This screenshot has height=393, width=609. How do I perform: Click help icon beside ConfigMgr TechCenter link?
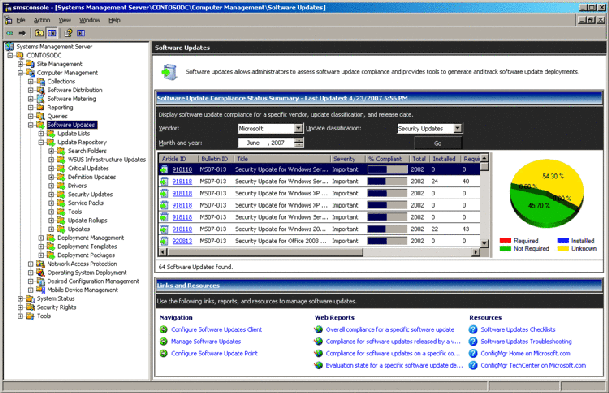[x=473, y=365]
